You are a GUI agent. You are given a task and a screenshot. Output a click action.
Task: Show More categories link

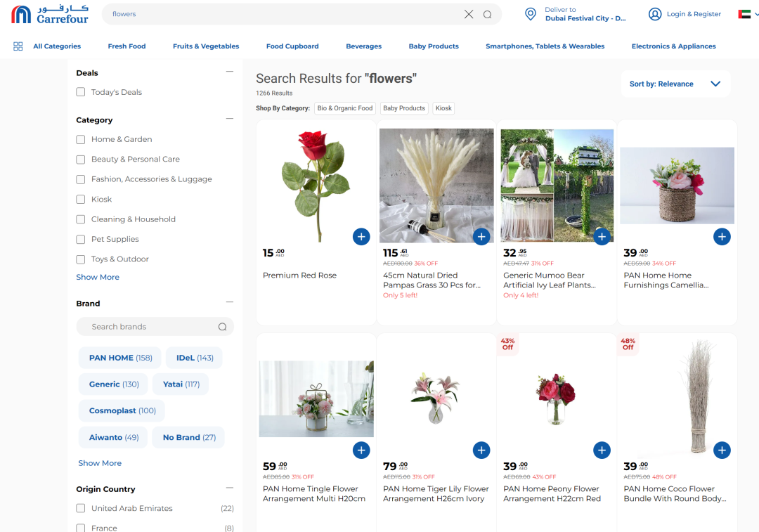point(98,277)
